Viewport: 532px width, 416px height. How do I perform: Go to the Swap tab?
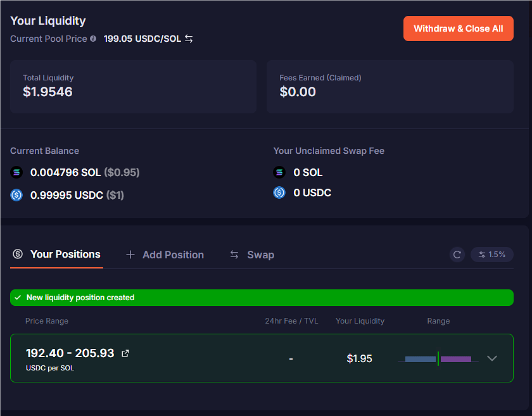pyautogui.click(x=252, y=255)
